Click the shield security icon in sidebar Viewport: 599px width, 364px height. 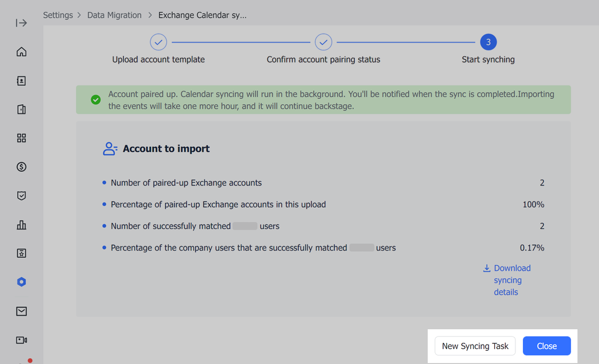pyautogui.click(x=22, y=196)
